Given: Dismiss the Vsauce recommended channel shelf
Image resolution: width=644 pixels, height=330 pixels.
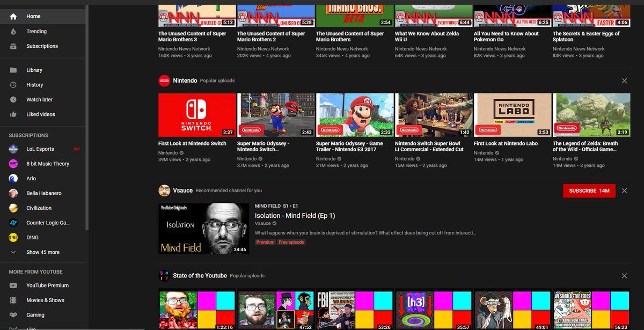Looking at the screenshot, I should pyautogui.click(x=624, y=190).
